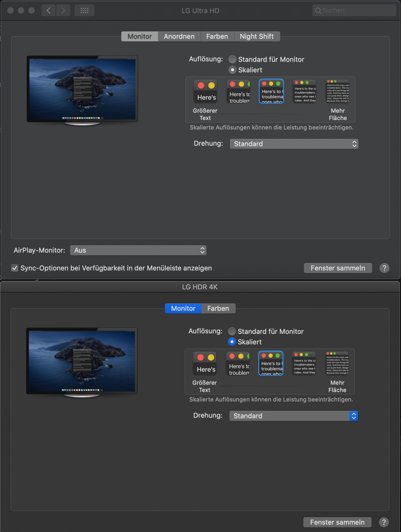This screenshot has width=401, height=532.
Task: Click performance warning text in LG Ultra HD
Action: (272, 128)
